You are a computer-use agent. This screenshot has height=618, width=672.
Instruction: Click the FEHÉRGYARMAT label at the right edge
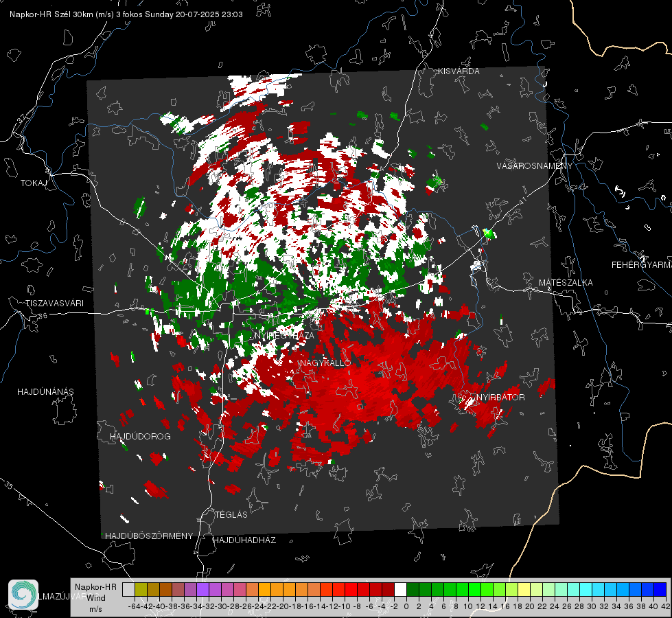642,265
